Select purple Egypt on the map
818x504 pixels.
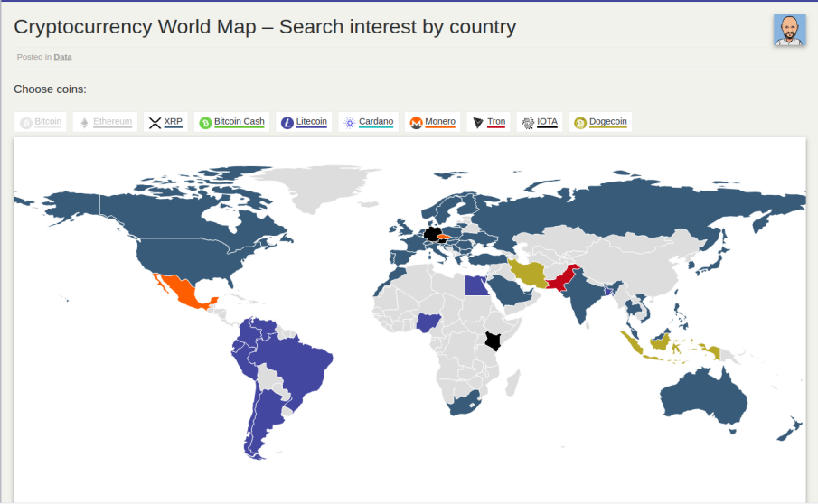475,285
